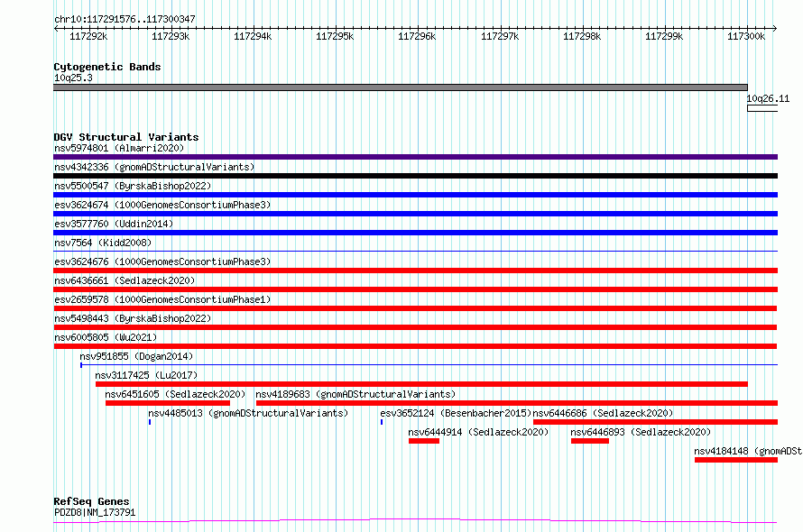Click the ruler's right arrow end
Viewport: 803px width, 532px height.
775,28
